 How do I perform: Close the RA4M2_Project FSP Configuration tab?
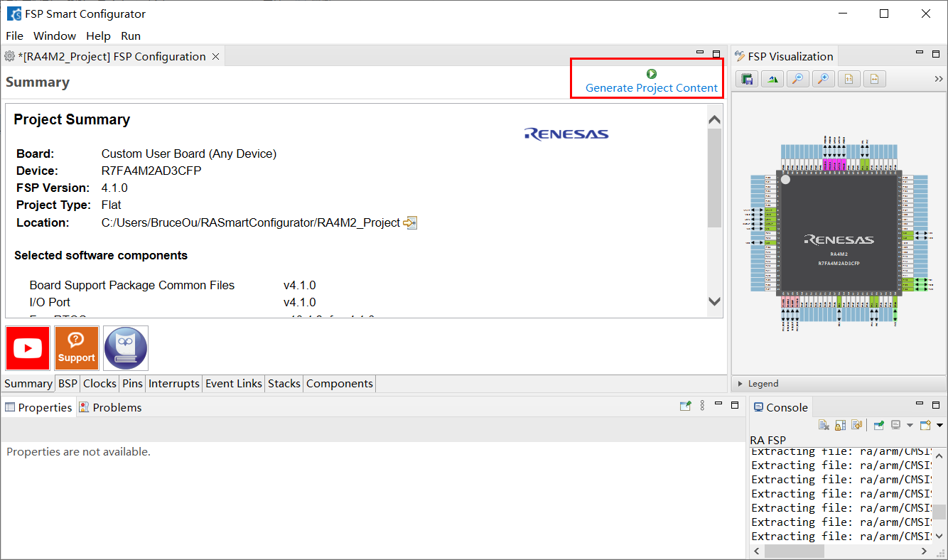pyautogui.click(x=215, y=56)
